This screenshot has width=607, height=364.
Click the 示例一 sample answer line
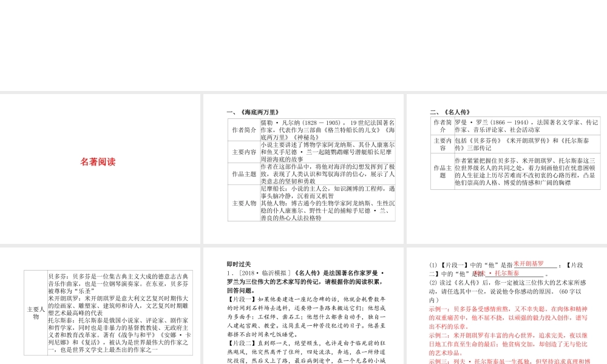coord(508,317)
